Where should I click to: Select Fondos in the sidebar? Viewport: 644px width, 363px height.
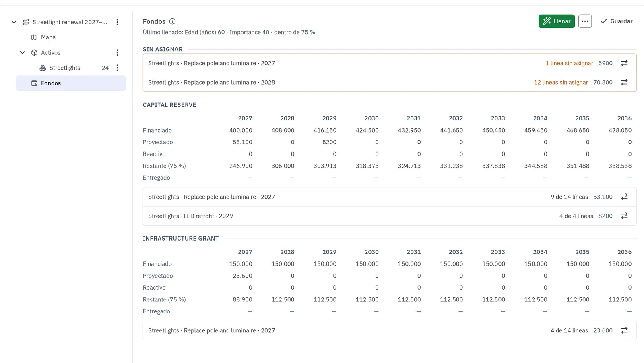point(71,83)
